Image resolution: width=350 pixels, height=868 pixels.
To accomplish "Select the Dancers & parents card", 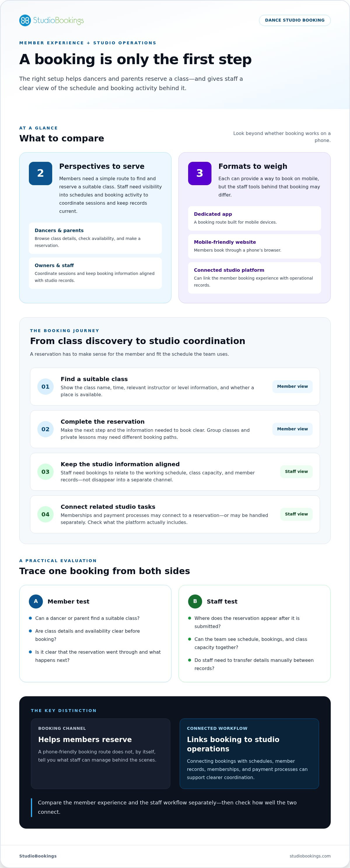I will tap(95, 238).
